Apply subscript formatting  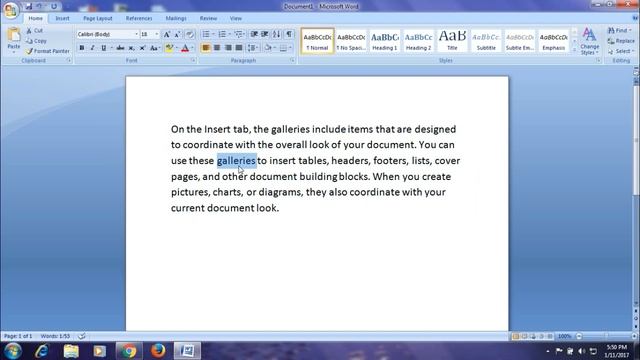click(131, 48)
